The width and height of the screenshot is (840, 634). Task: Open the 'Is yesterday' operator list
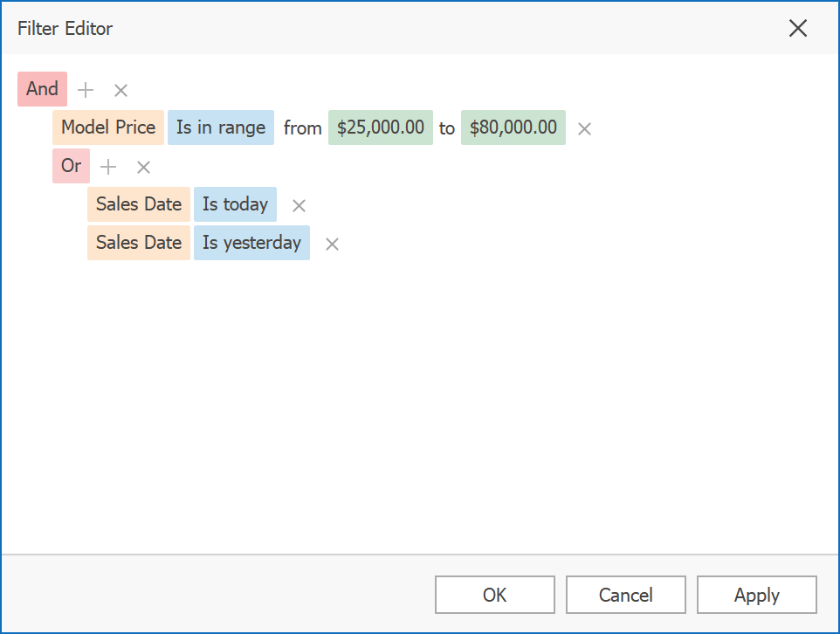click(251, 243)
